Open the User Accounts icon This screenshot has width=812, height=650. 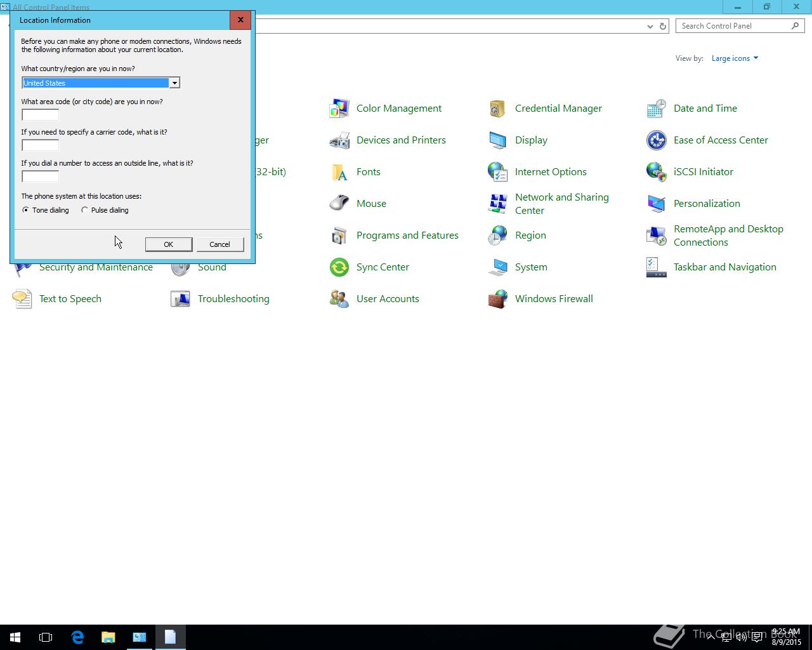339,299
